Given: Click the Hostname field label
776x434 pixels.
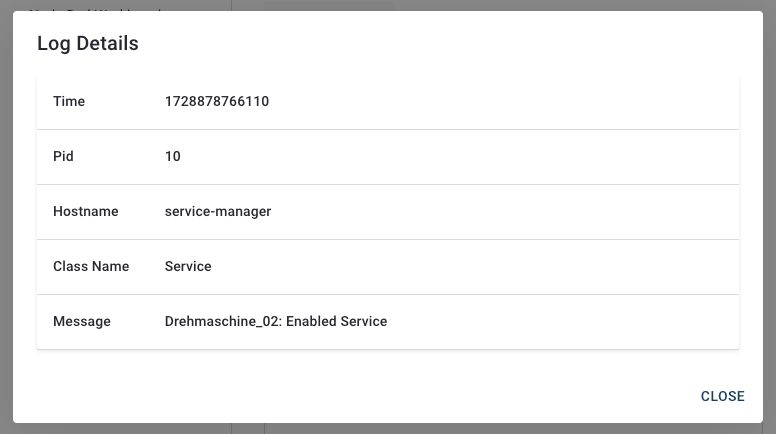Looking at the screenshot, I should pos(85,212).
